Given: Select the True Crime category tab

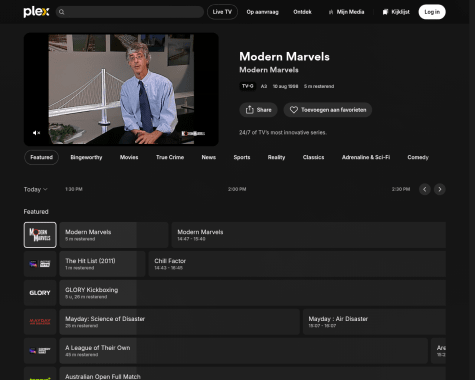Looking at the screenshot, I should (170, 157).
